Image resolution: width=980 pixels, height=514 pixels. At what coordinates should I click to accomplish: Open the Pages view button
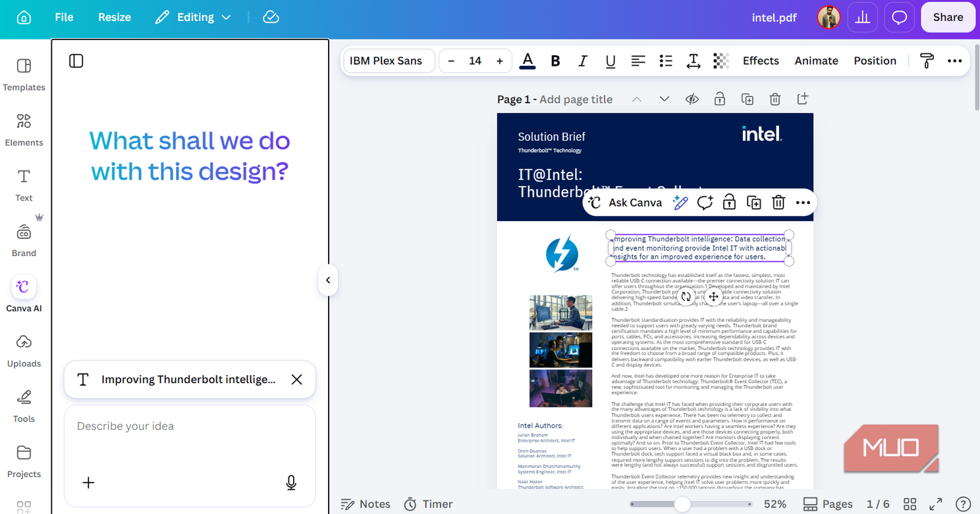point(829,504)
